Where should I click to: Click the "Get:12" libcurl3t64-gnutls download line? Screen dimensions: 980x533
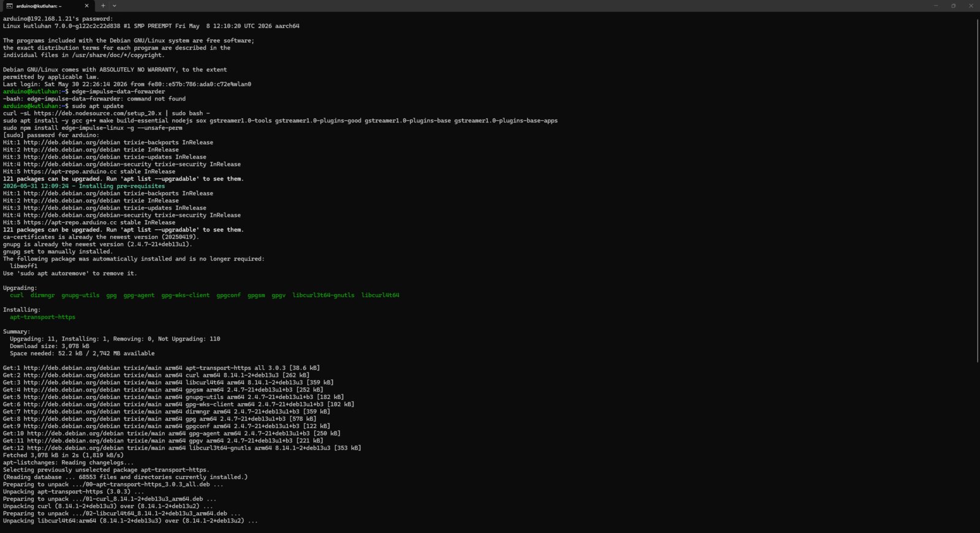[x=182, y=448]
